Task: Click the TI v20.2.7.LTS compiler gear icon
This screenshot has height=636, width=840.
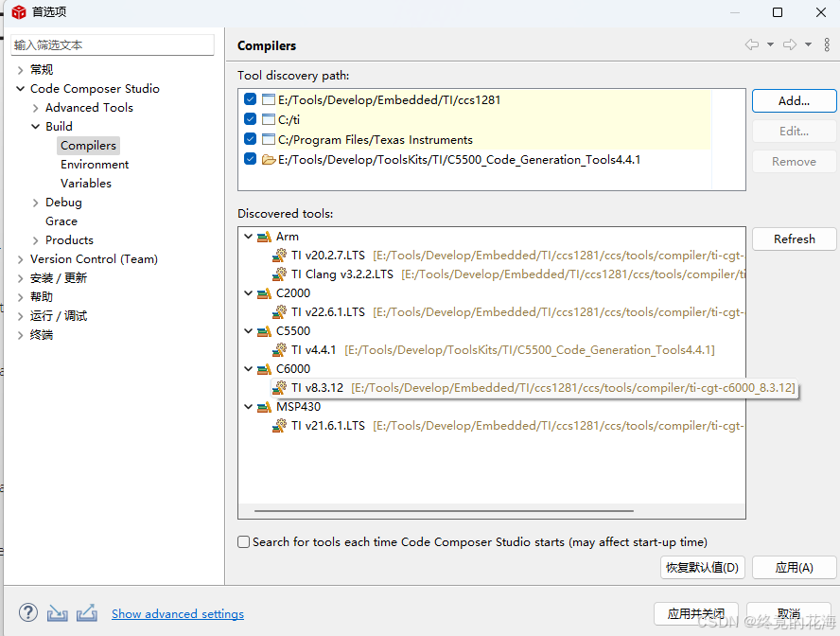Action: (279, 256)
